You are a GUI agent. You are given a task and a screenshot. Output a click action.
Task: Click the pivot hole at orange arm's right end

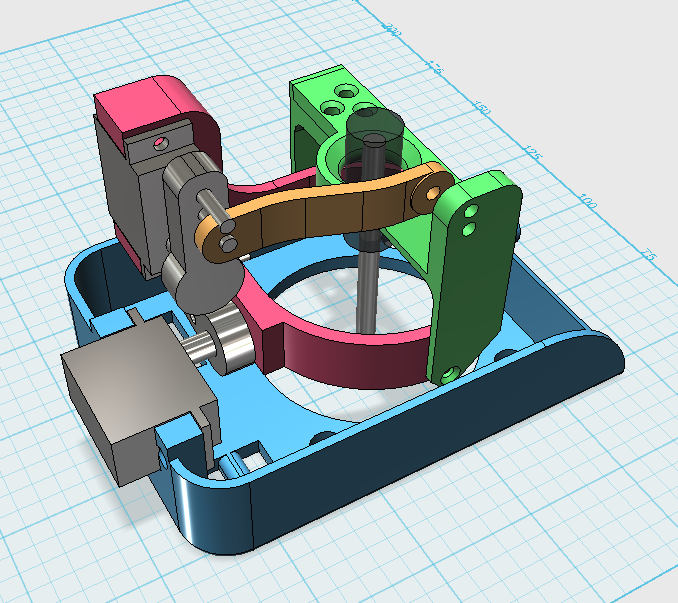[x=431, y=194]
